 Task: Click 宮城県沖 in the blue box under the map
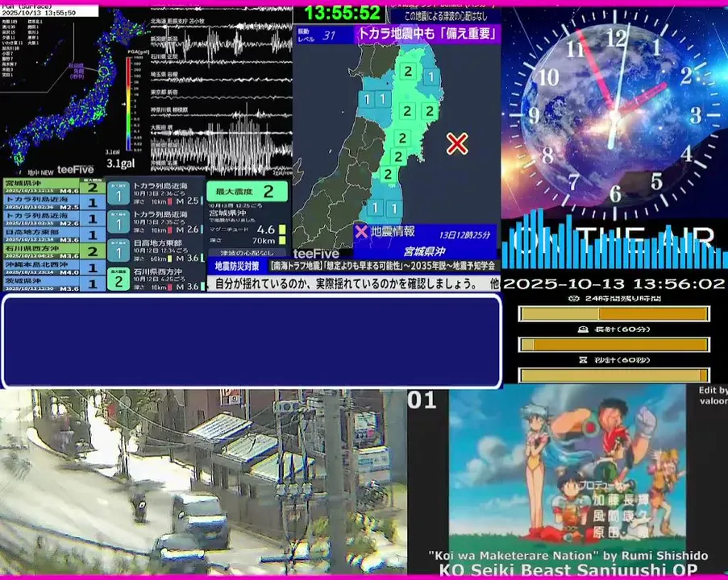pos(424,251)
